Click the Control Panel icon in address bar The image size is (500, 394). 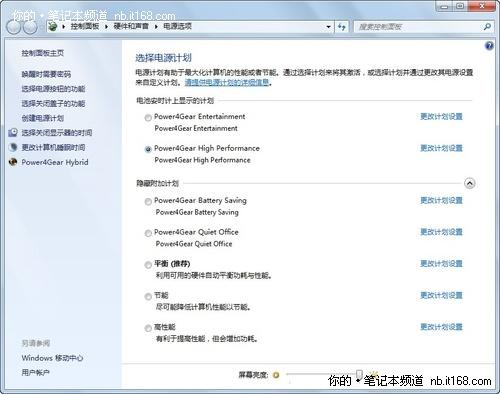(53, 26)
